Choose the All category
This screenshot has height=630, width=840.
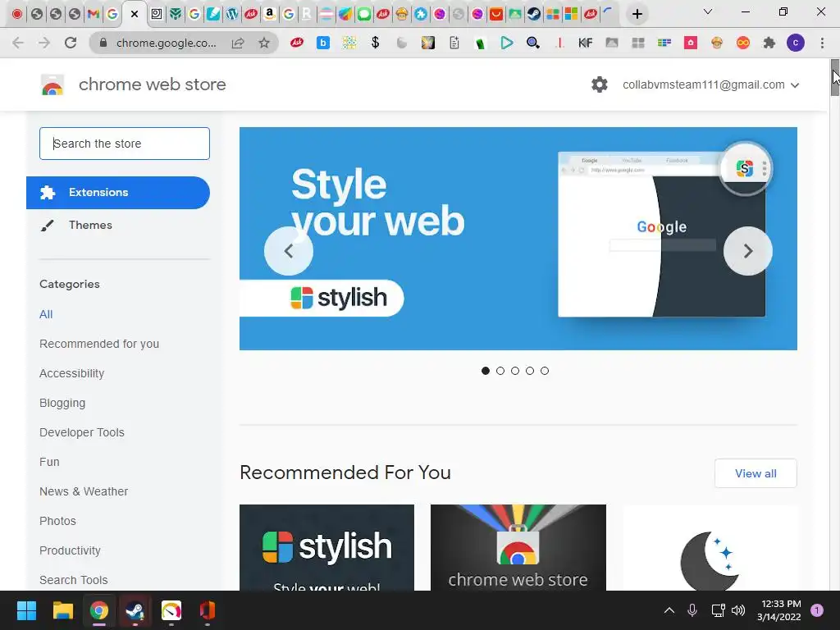46,314
